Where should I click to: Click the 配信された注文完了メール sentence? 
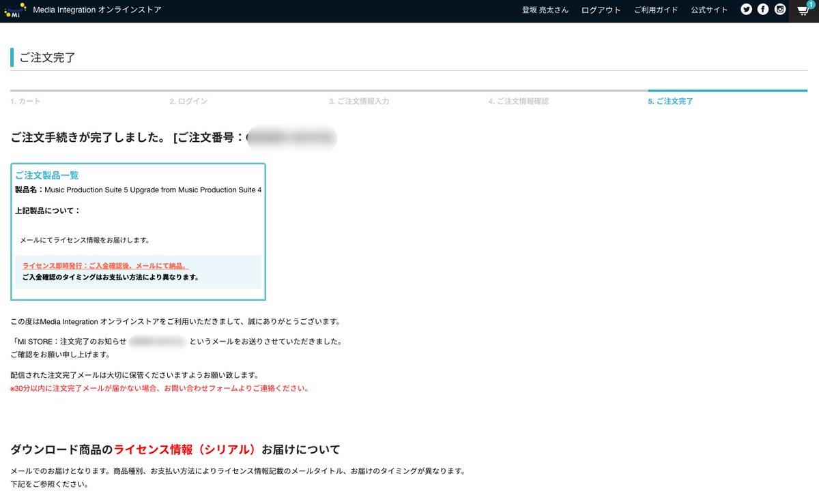[x=135, y=375]
